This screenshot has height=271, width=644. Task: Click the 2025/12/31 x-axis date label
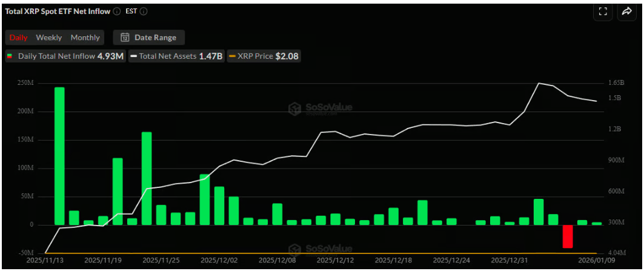[510, 260]
